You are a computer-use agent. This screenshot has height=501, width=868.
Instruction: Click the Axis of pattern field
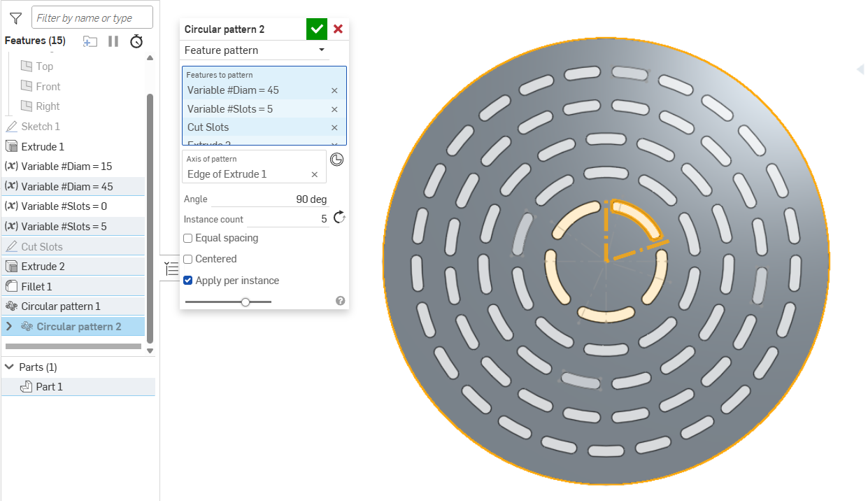pos(254,167)
